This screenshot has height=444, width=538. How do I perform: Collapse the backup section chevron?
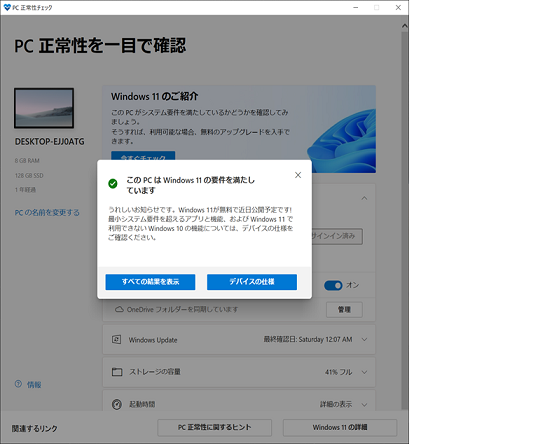tap(364, 198)
